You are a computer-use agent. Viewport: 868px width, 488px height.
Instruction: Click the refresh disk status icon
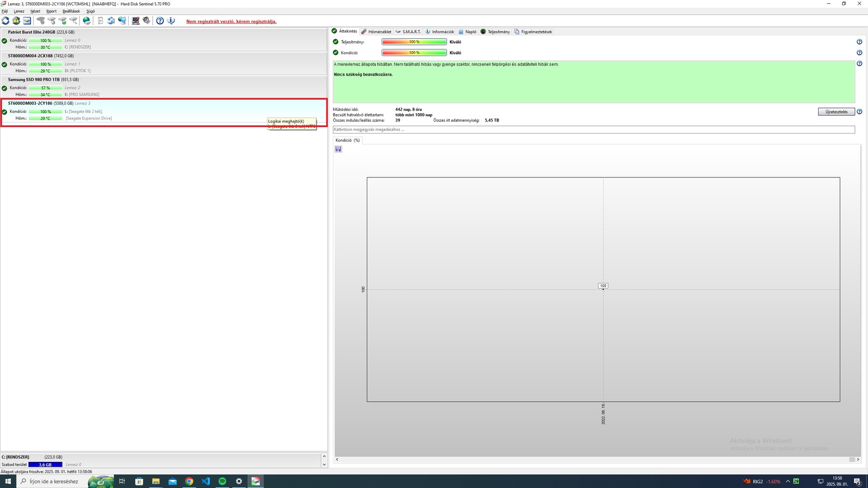tap(5, 21)
